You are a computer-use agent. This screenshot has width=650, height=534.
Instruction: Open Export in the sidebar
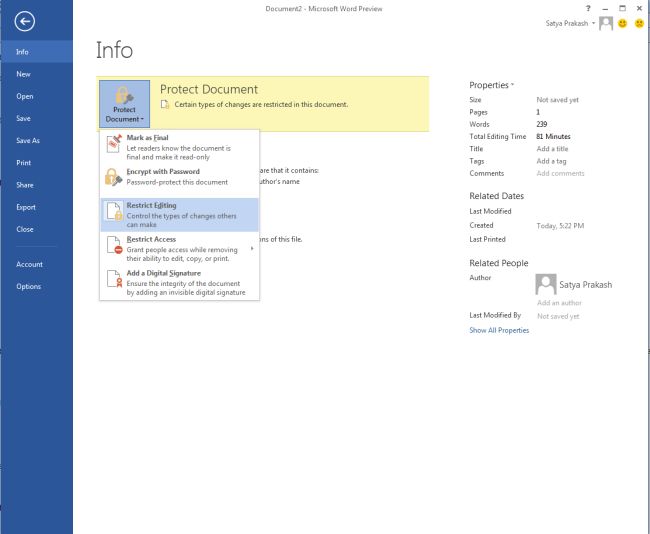36,207
